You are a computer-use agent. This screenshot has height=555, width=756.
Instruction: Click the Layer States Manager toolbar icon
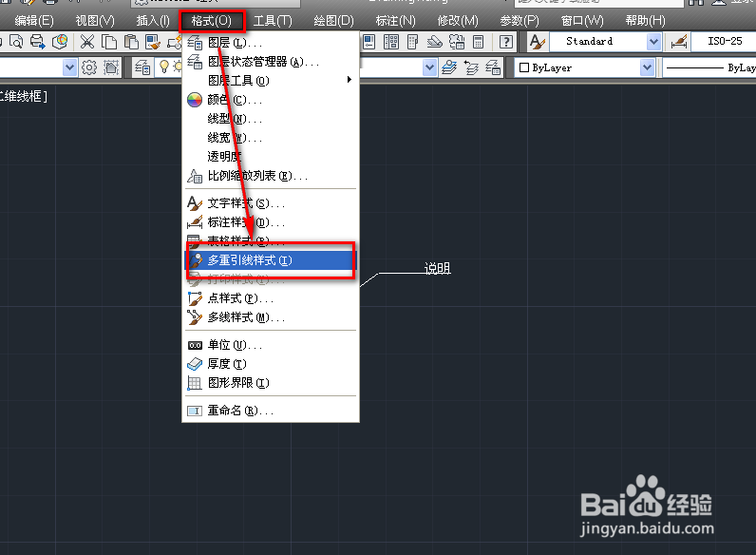coord(493,67)
